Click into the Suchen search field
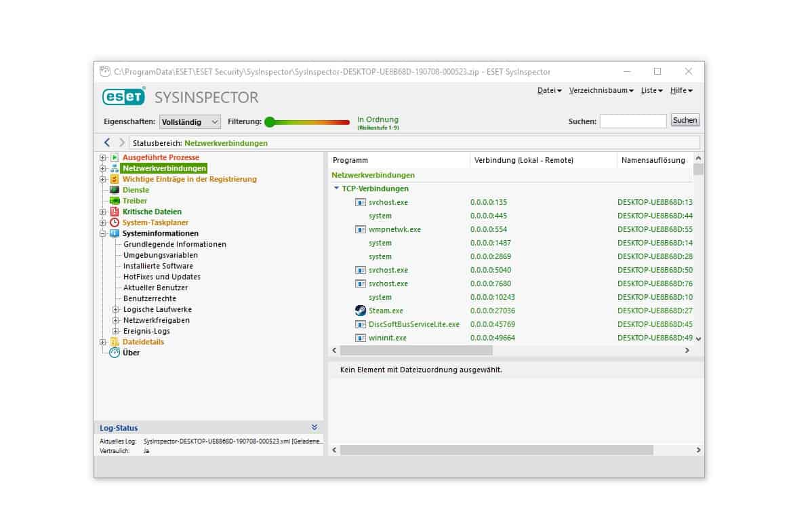This screenshot has height=531, width=812. (x=632, y=121)
